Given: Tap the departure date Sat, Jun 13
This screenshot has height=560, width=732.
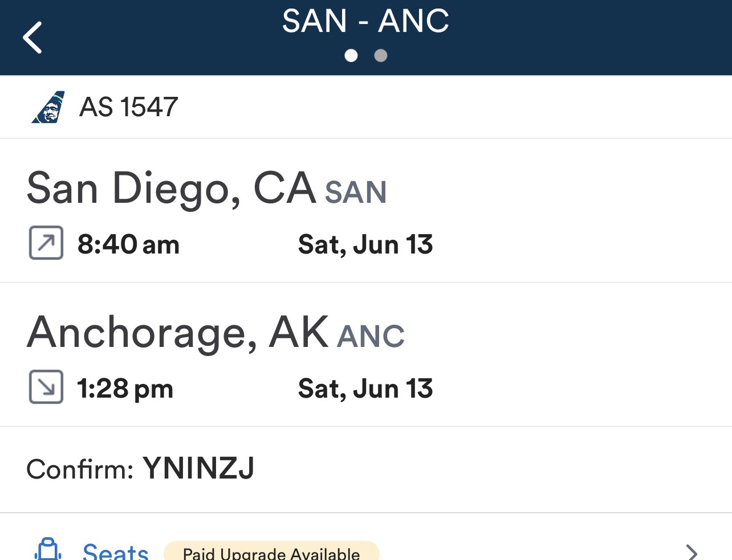Looking at the screenshot, I should click(365, 244).
